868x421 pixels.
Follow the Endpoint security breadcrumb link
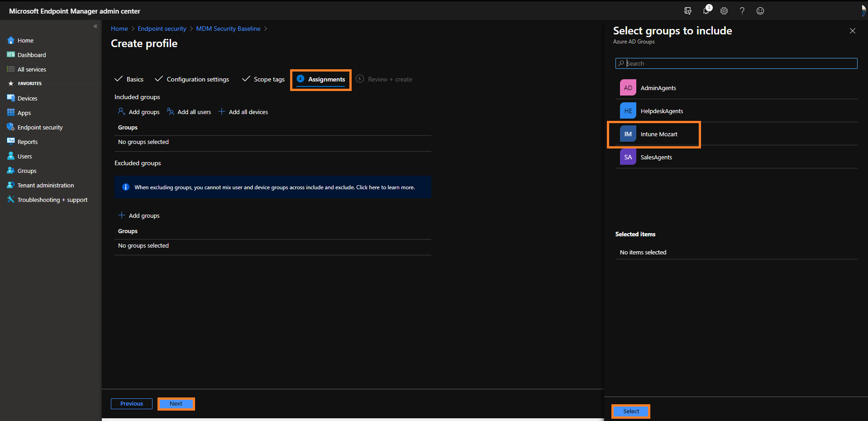click(162, 29)
